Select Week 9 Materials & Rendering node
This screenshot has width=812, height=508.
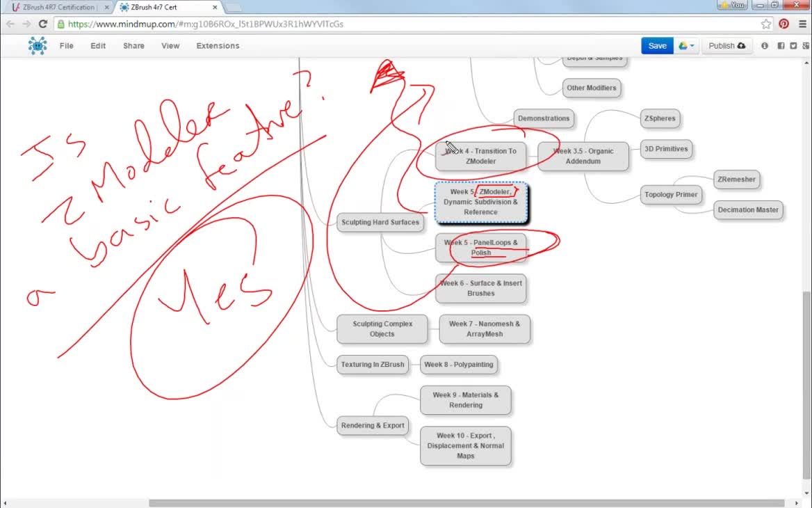(x=466, y=399)
